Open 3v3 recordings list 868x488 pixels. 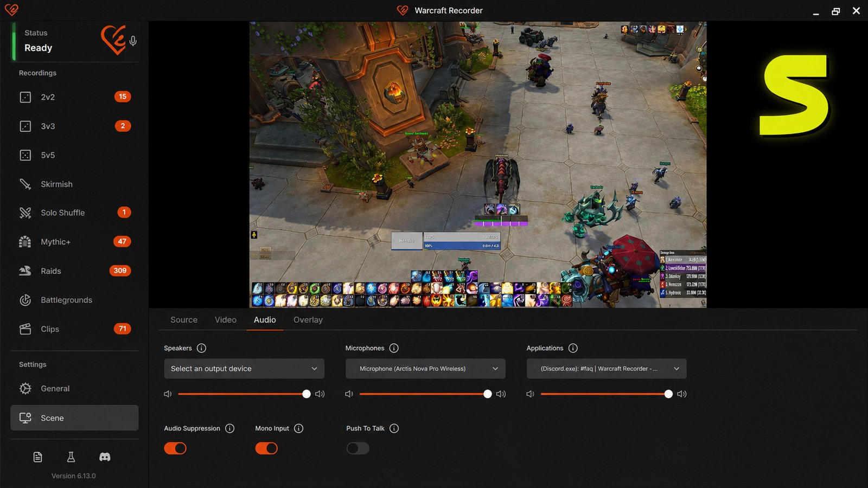[74, 126]
